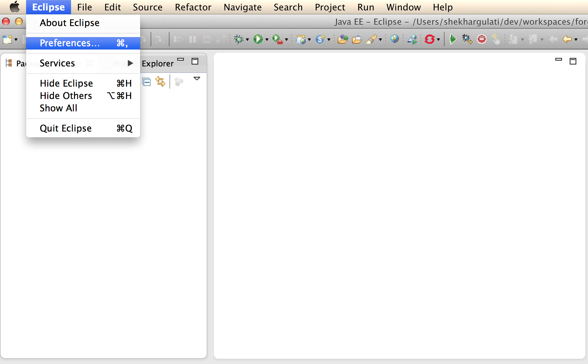Screen dimensions: 588x364
Task: Click the red stop circle icon
Action: [x=482, y=39]
